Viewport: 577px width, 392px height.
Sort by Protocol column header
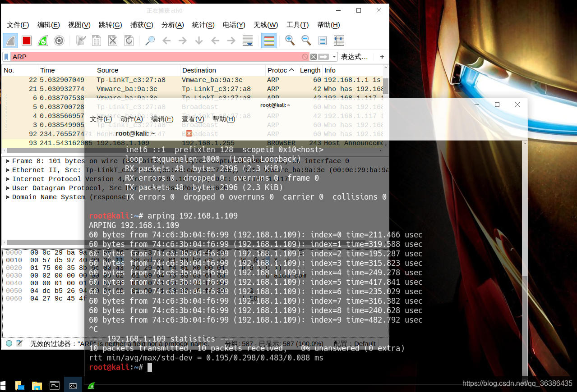[282, 70]
